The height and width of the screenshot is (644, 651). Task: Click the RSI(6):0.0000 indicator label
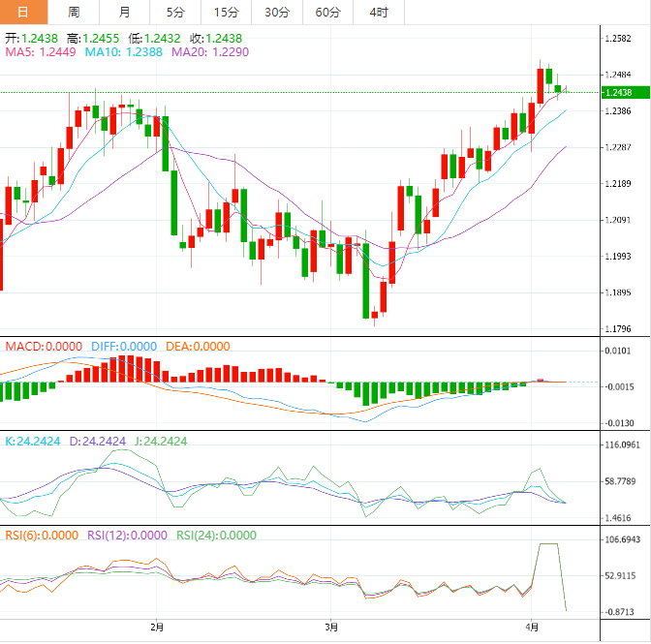pos(43,535)
